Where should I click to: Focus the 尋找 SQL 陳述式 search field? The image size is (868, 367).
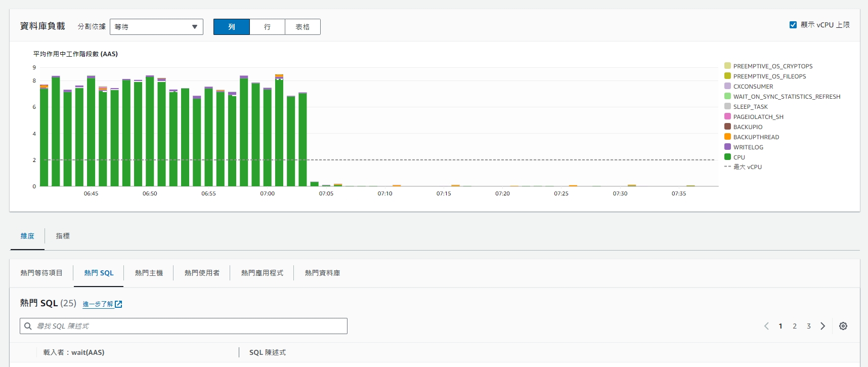click(x=184, y=326)
